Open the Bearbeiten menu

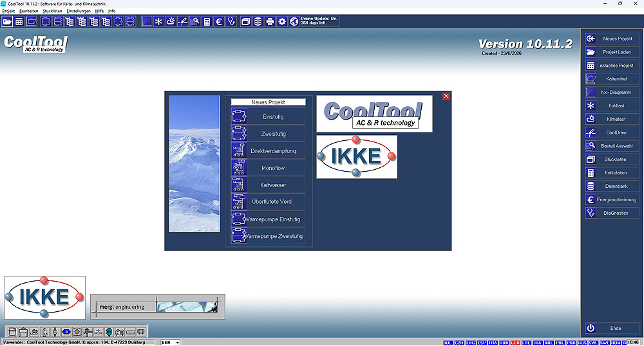[x=29, y=11]
